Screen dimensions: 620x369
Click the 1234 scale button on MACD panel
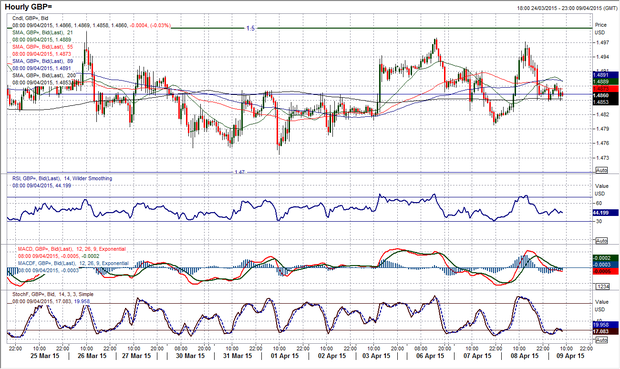click(x=601, y=286)
